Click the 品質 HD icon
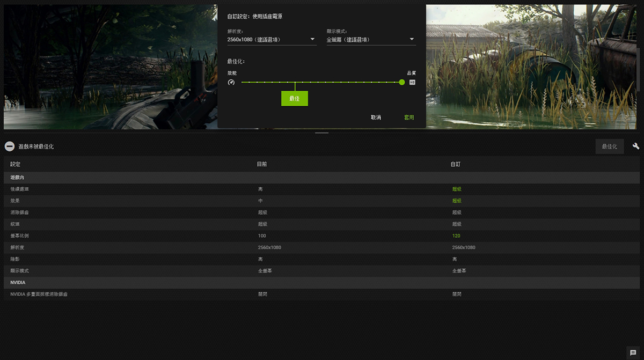 tap(412, 82)
